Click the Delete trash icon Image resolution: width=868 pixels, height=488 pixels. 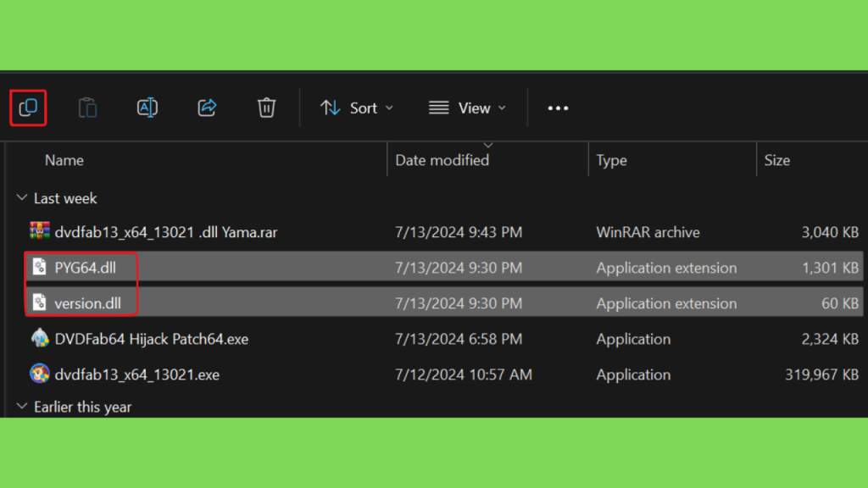click(x=266, y=108)
